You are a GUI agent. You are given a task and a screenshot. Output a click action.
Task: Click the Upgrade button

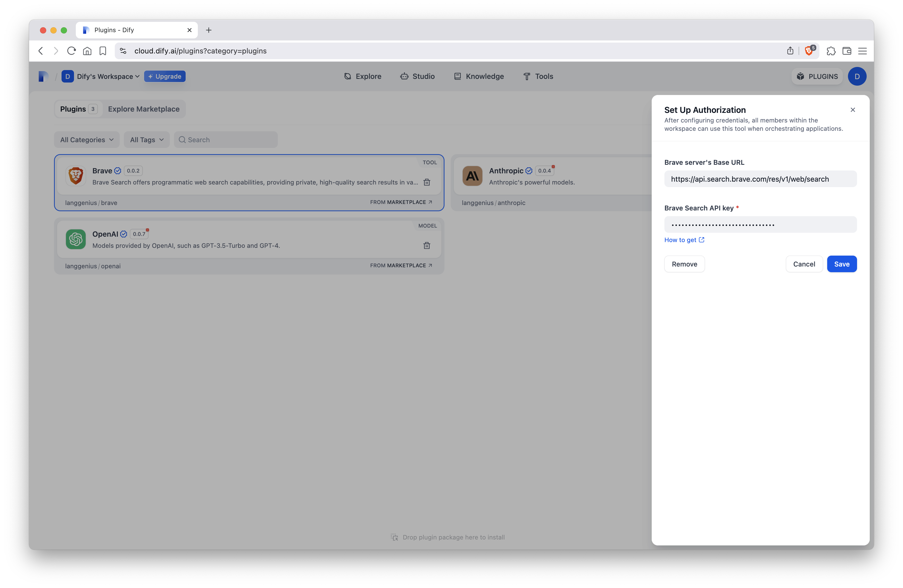pyautogui.click(x=165, y=76)
